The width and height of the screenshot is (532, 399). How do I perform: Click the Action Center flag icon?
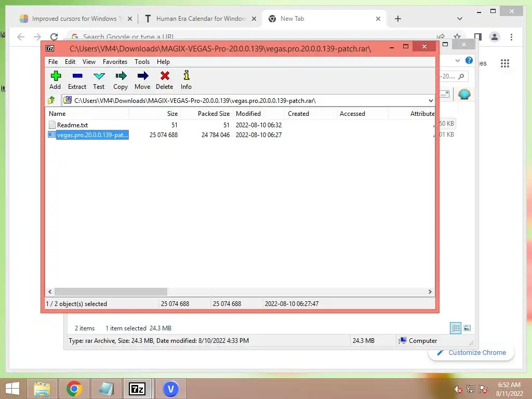pos(483,389)
